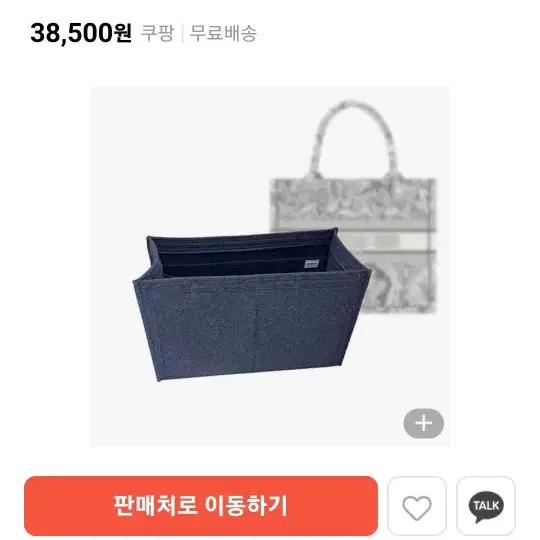540x540 pixels.
Task: Enlarge product image with plus icon
Action: (x=424, y=423)
